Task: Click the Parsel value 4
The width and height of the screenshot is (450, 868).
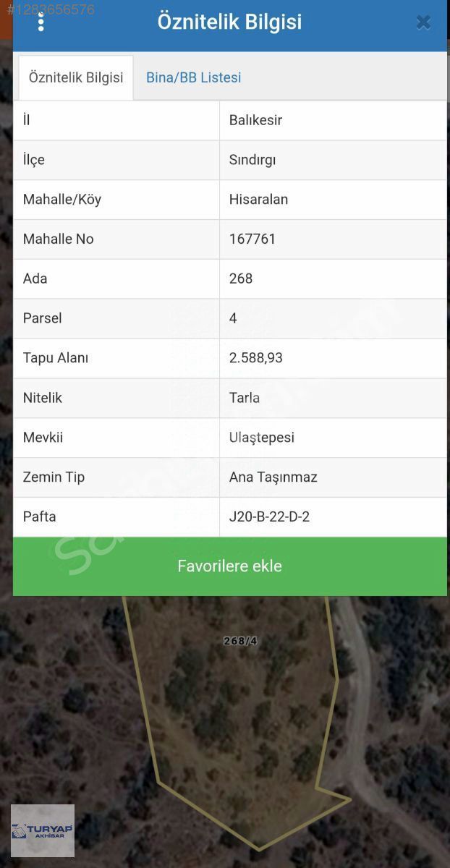Action: click(x=233, y=318)
